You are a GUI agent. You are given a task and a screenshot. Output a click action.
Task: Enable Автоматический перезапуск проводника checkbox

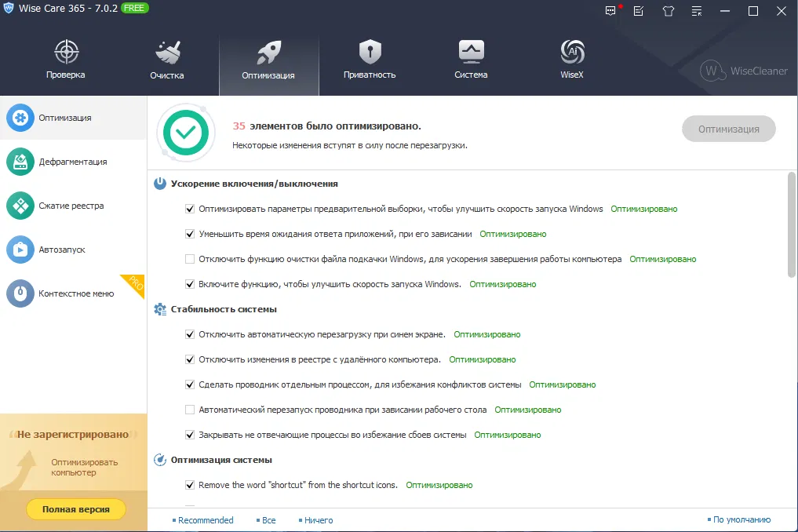coord(190,410)
